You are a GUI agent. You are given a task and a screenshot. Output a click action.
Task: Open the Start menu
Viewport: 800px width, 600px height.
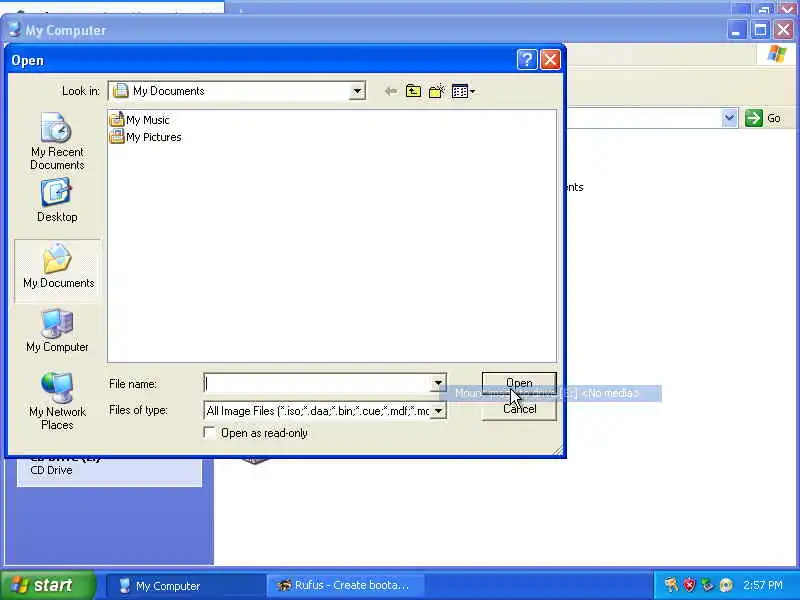[47, 585]
